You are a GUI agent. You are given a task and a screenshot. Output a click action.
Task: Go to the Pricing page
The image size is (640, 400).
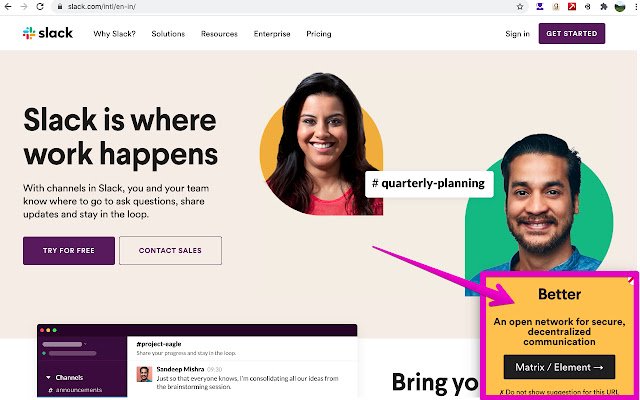(319, 34)
